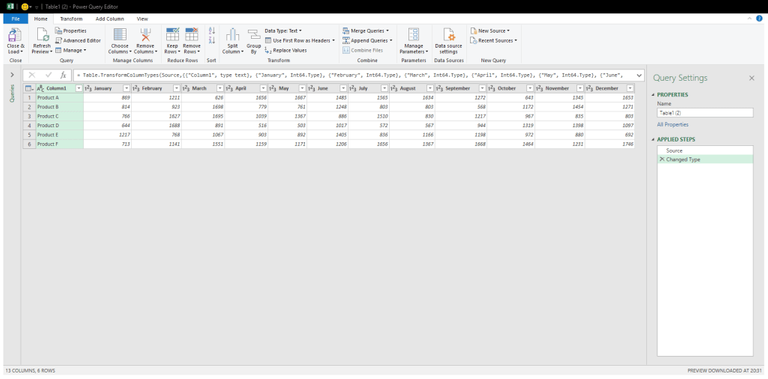768x379 pixels.
Task: Click the Keep Rows icon
Action: click(172, 34)
